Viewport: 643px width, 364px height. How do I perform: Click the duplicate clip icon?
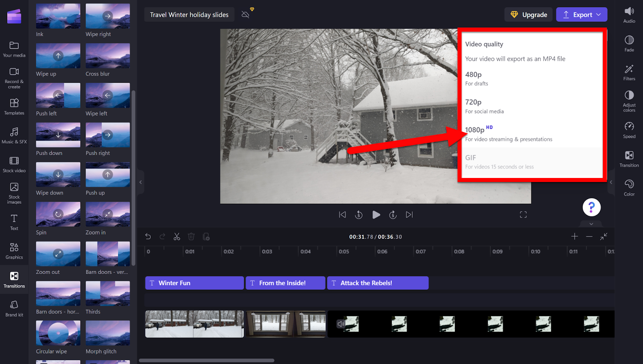(206, 237)
